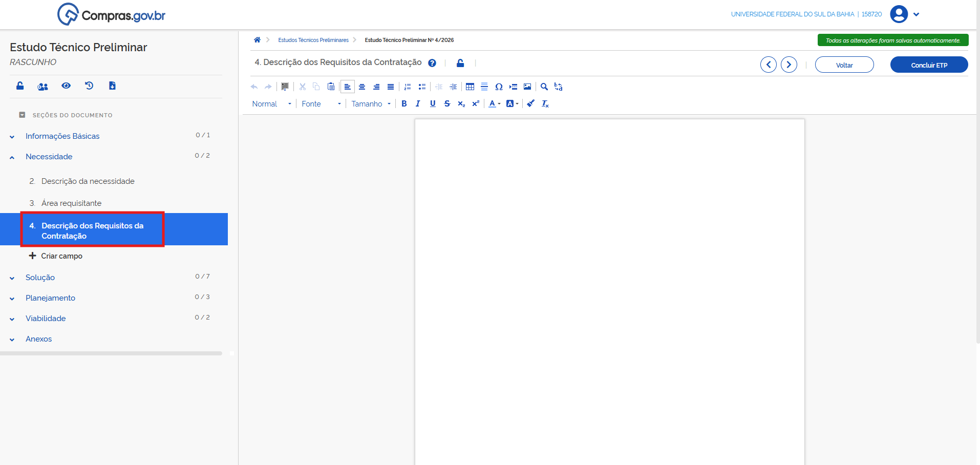Open the Normal paragraph style dropdown
The height and width of the screenshot is (465, 980).
[271, 103]
